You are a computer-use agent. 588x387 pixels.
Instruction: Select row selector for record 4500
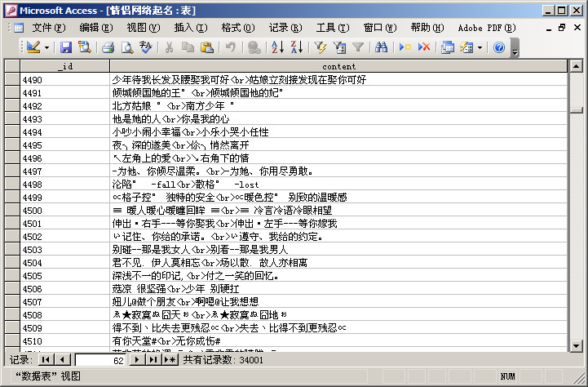[12, 210]
